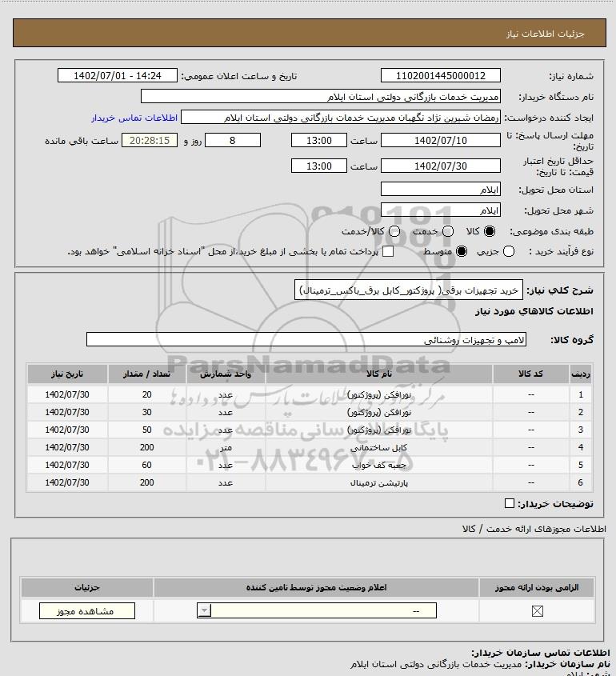Toggle the الزامی بودن ارائه مجوز checkbox
Image resolution: width=616 pixels, height=676 pixels.
pos(537,611)
